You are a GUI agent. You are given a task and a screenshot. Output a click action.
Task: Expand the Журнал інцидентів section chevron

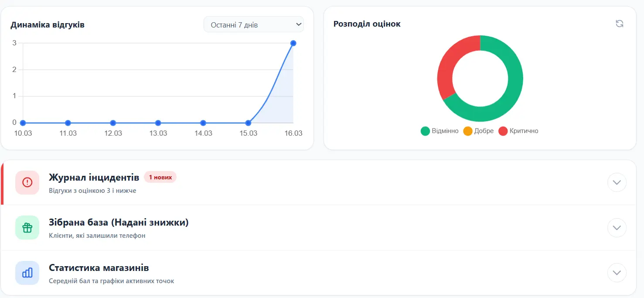click(617, 182)
